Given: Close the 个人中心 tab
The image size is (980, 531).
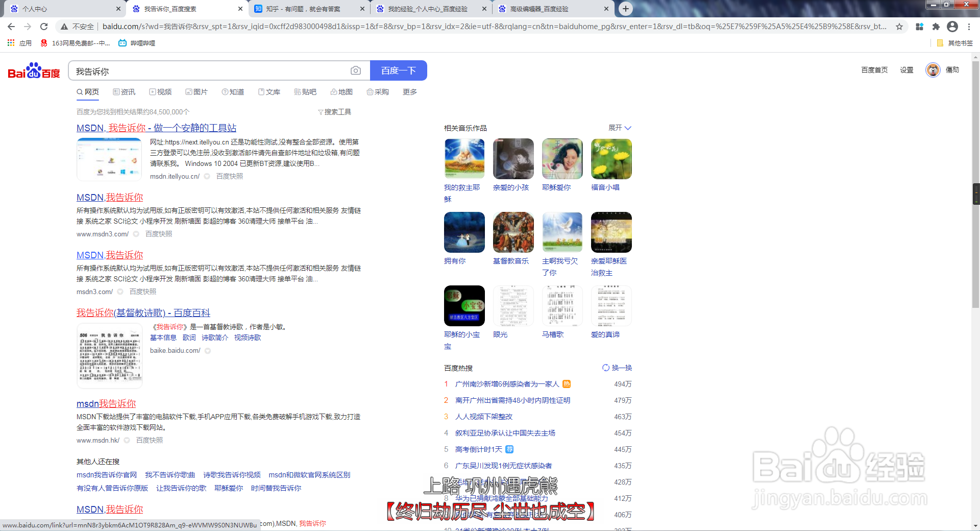Looking at the screenshot, I should [118, 9].
